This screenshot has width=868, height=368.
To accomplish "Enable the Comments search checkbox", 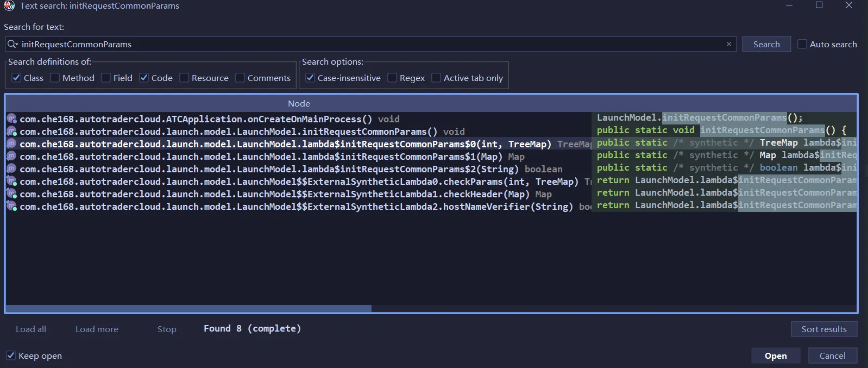I will [x=240, y=78].
